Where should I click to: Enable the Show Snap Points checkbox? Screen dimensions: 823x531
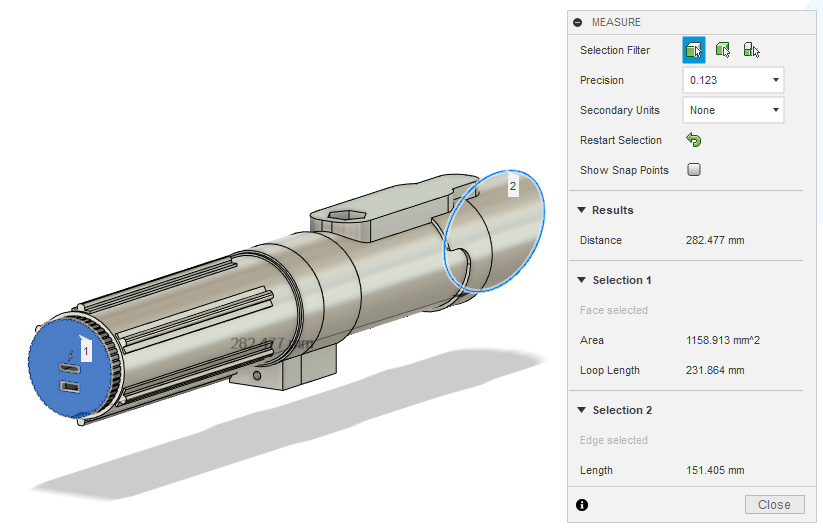pos(694,169)
